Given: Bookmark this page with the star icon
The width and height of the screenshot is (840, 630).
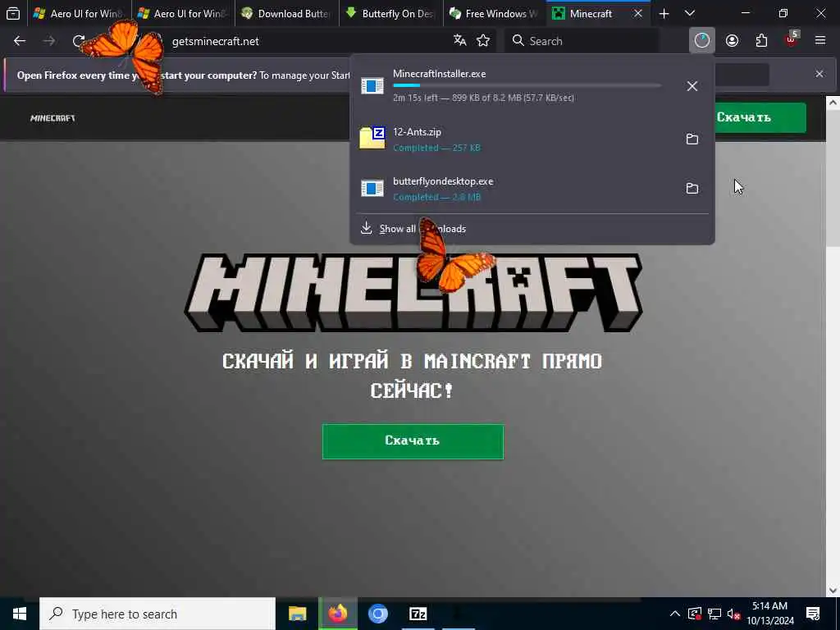Looking at the screenshot, I should pos(483,40).
